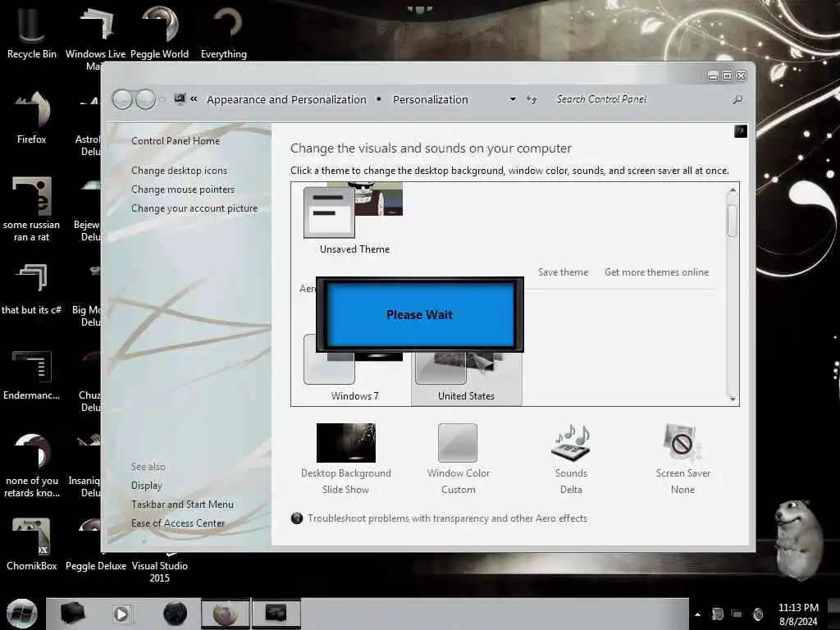
Task: Open Control Panel Home
Action: [x=176, y=141]
